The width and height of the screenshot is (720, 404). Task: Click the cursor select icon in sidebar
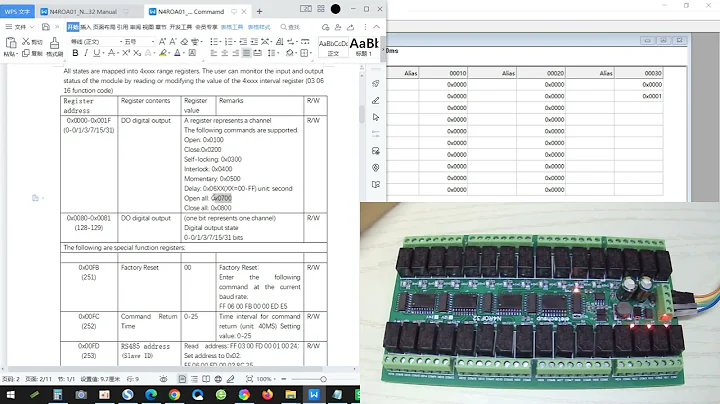coord(376,118)
